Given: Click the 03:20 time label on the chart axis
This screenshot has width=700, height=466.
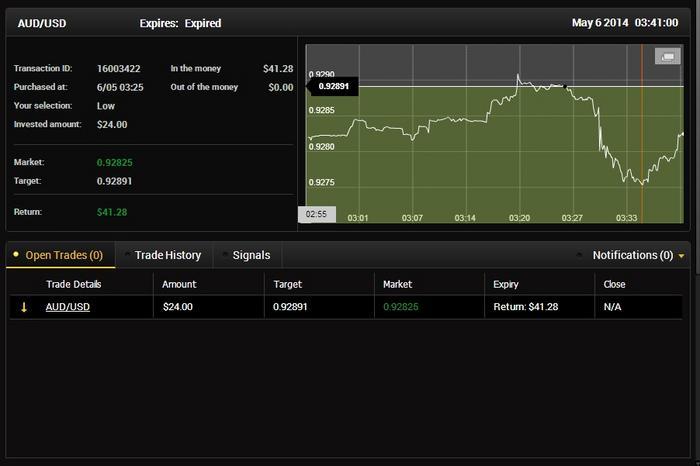Looking at the screenshot, I should pyautogui.click(x=519, y=218).
